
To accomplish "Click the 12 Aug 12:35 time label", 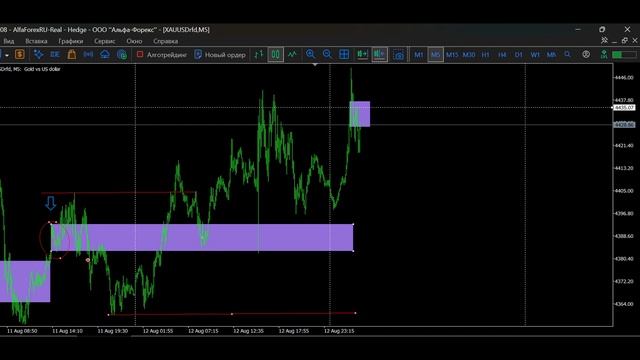I will [x=249, y=331].
